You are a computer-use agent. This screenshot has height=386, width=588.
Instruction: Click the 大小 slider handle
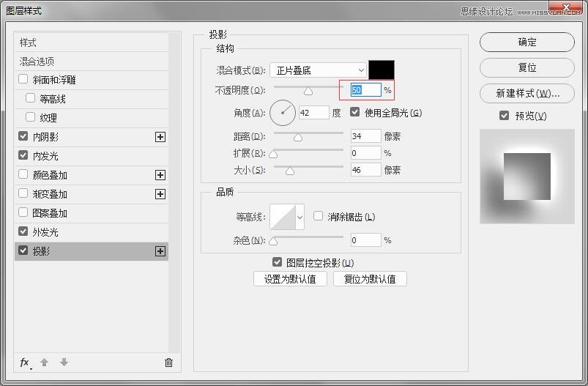coord(290,171)
